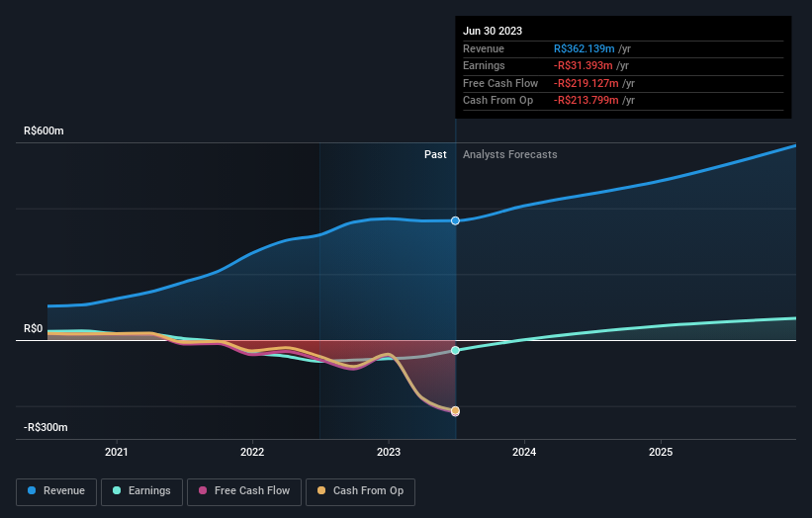
Task: Click the Revenue row label in tooltip
Action: [484, 48]
